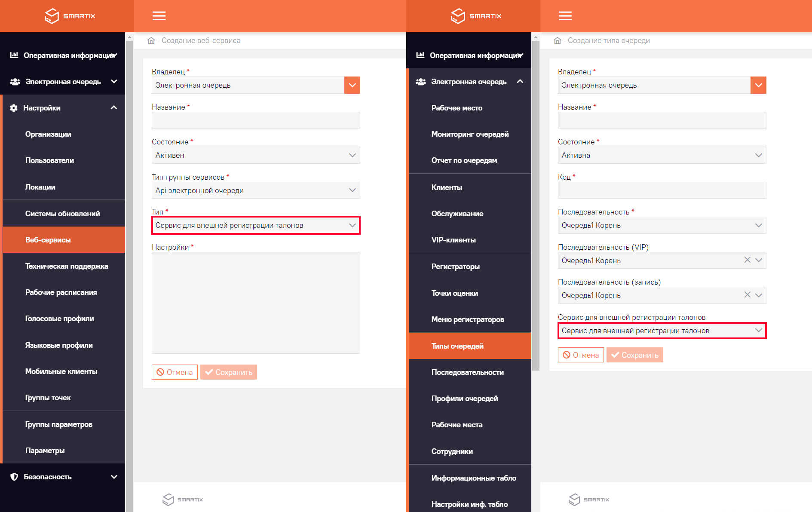Click the Smartix logo in left window header
The width and height of the screenshot is (812, 512).
(70, 16)
